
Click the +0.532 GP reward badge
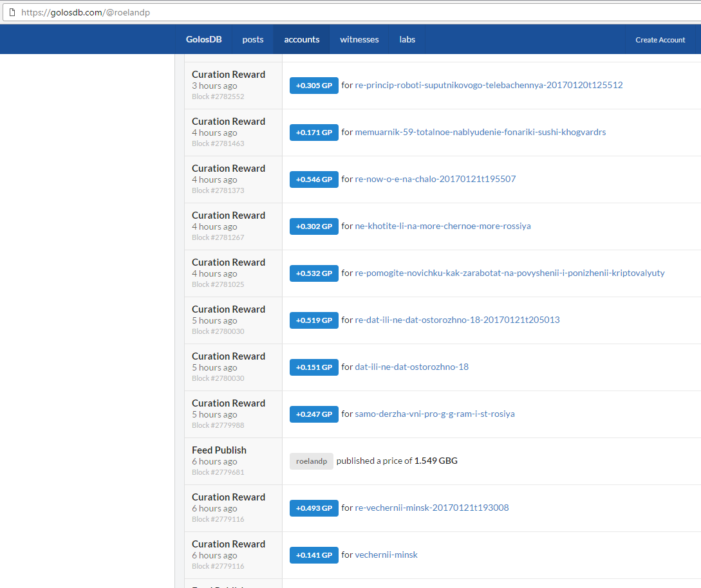[x=314, y=273]
